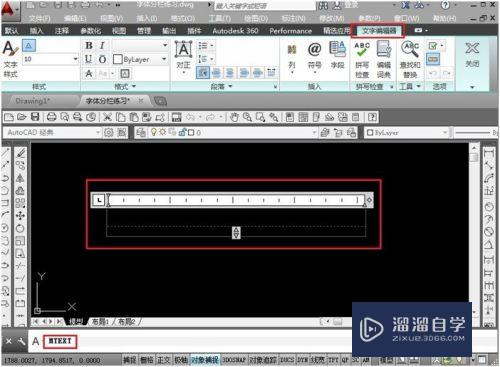Viewport: 500px width, 367px height.
Task: Open Layer Properties Manager icon
Action: pyautogui.click(x=141, y=133)
